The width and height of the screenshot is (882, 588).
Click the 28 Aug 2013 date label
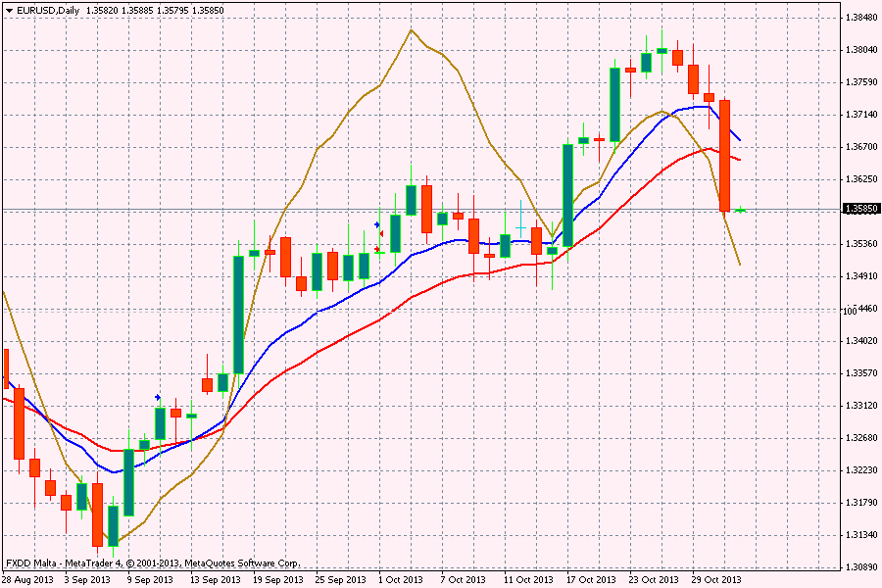(x=26, y=579)
